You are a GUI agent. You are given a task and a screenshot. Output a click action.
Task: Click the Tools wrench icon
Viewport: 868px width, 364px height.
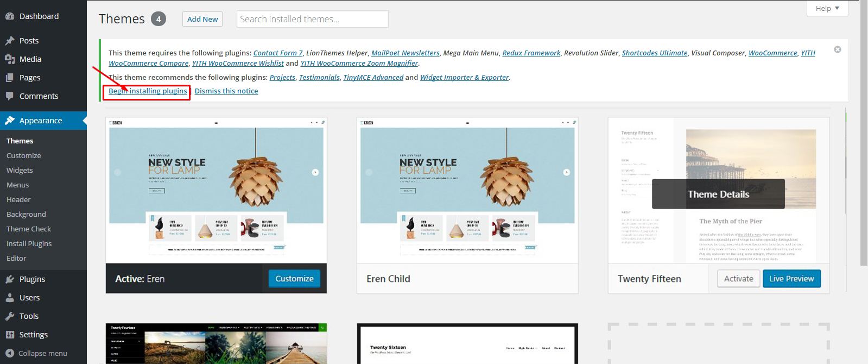pos(10,316)
